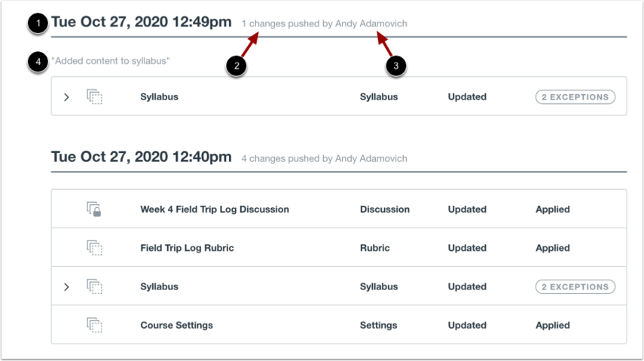The width and height of the screenshot is (644, 361).
Task: Expand the Syllabus row under 12:49pm
Action: (x=66, y=97)
